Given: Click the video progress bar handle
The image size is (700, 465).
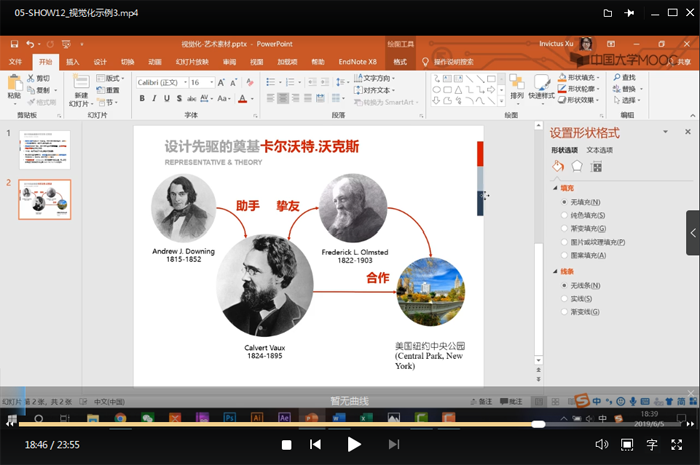Looking at the screenshot, I should [538, 424].
